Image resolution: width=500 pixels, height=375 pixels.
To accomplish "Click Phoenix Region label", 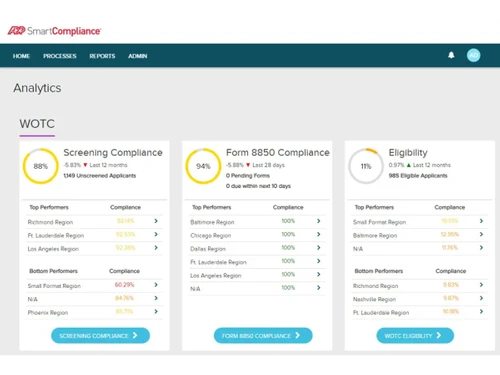I will 48,313.
